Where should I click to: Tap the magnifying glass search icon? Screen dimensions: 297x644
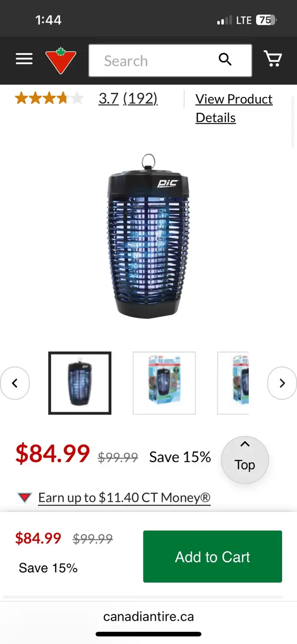(225, 59)
